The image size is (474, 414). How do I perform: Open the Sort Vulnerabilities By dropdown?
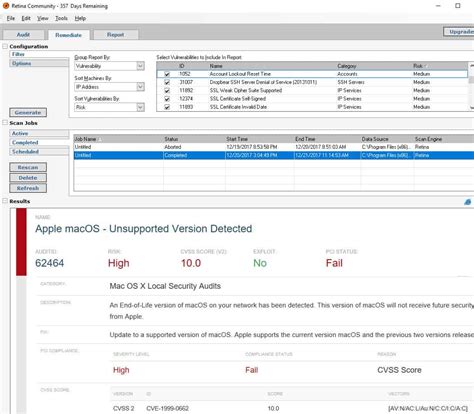[x=110, y=107]
